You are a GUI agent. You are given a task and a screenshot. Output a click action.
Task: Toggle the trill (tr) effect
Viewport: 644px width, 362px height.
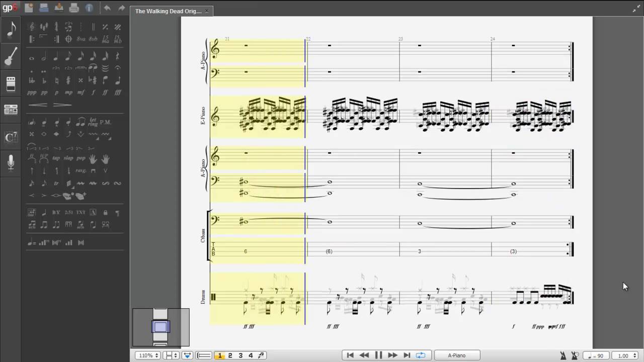tap(56, 184)
